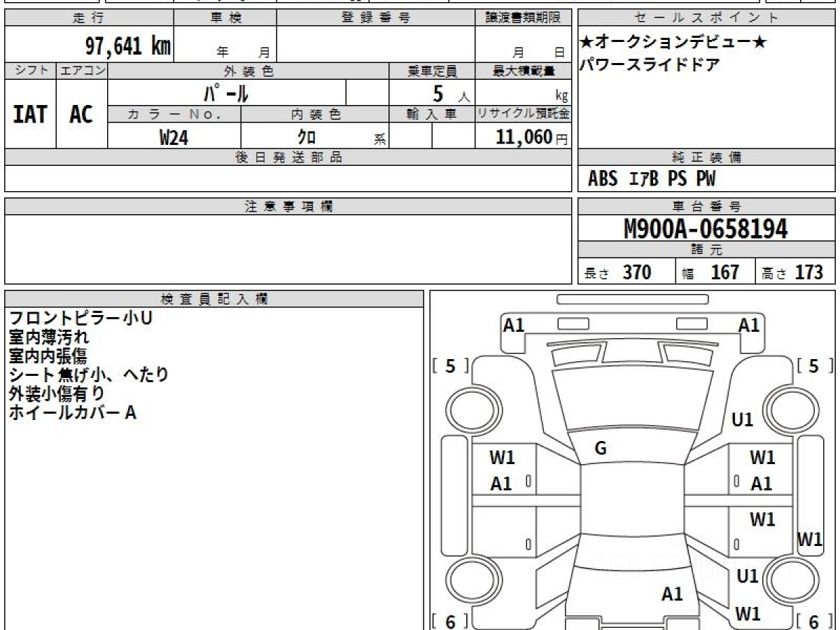Select the color code W24
The height and width of the screenshot is (630, 840).
[x=174, y=137]
